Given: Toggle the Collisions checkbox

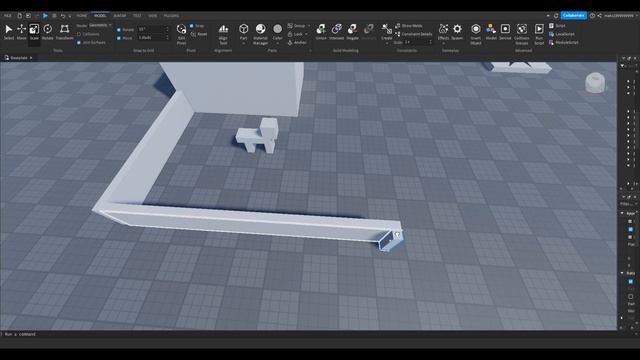Looking at the screenshot, I should (x=79, y=34).
